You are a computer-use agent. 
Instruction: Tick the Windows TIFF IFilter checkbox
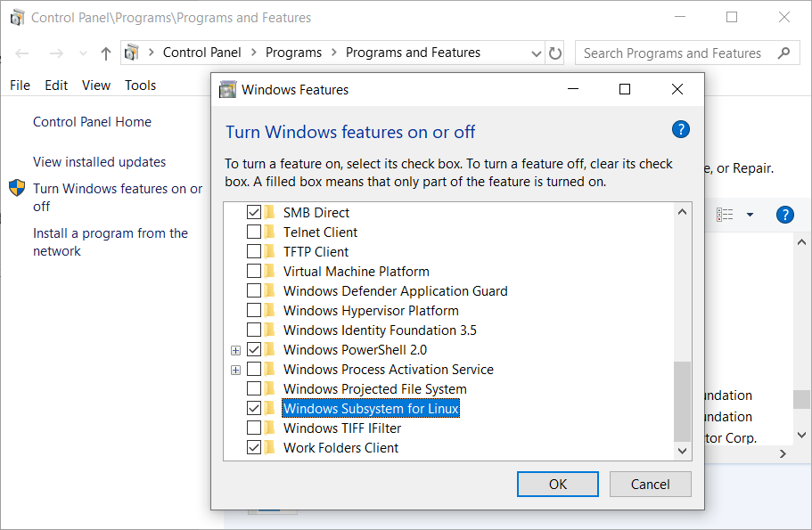coord(254,428)
